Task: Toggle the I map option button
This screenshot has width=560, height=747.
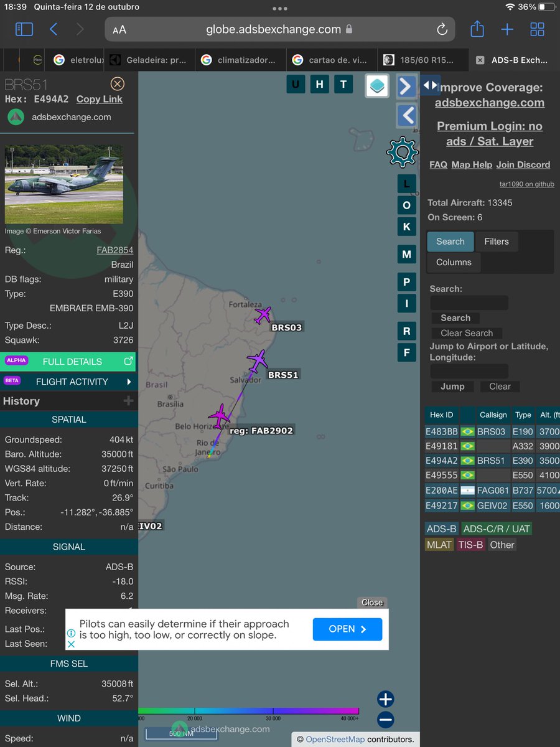Action: click(406, 304)
